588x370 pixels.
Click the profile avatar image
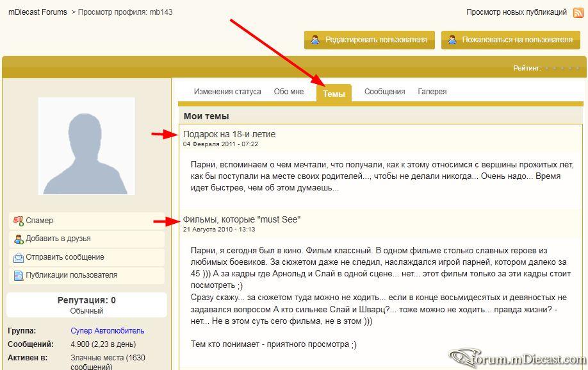[86, 146]
